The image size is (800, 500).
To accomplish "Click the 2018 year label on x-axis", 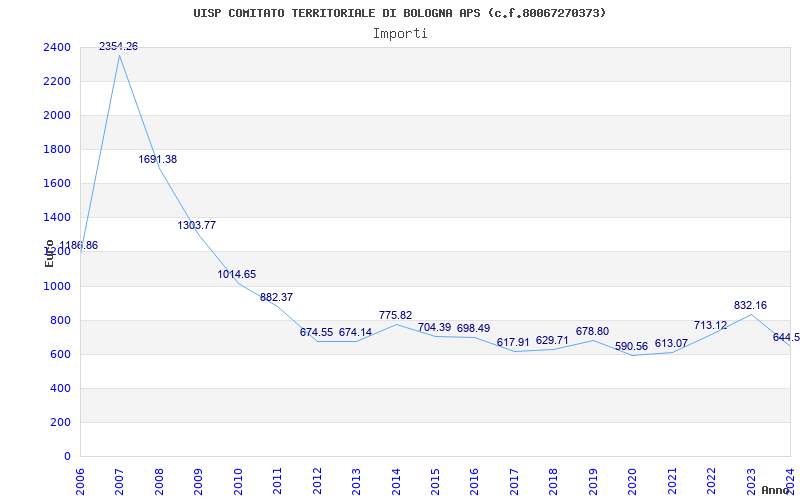I will 554,483.
